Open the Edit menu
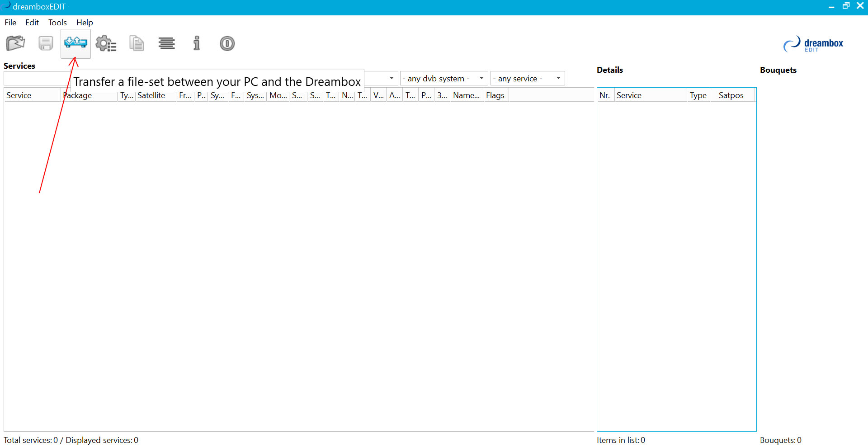Image resolution: width=868 pixels, height=447 pixels. point(32,23)
